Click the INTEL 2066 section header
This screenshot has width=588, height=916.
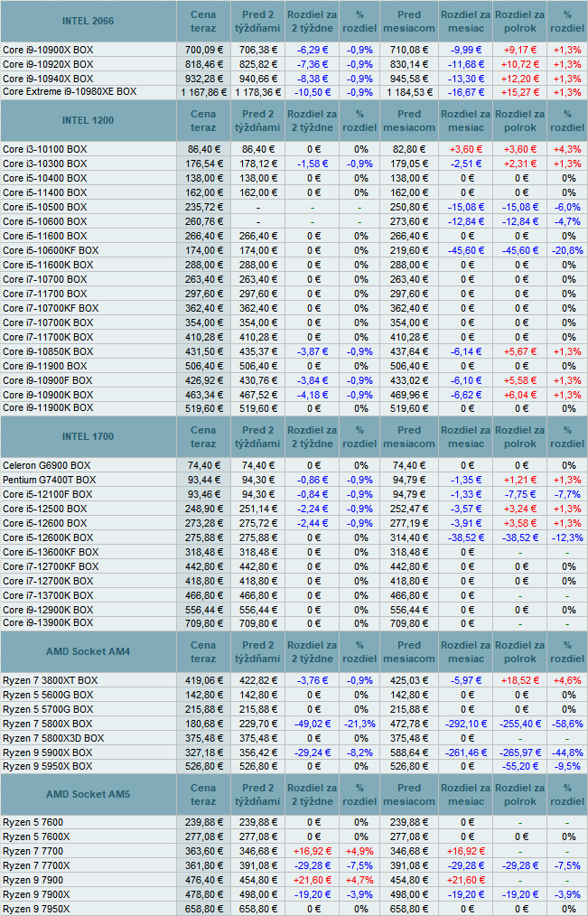(x=89, y=21)
